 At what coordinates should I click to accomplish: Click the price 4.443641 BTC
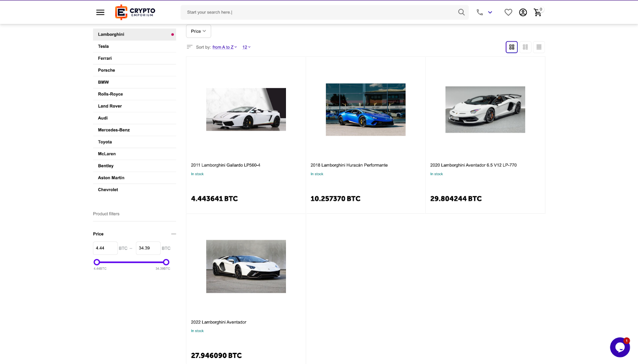[x=215, y=199]
